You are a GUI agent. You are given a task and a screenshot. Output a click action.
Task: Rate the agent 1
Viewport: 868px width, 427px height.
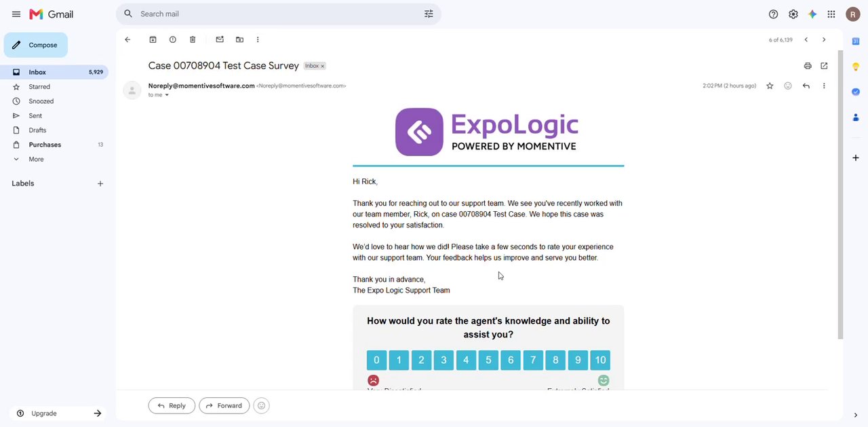(x=399, y=360)
